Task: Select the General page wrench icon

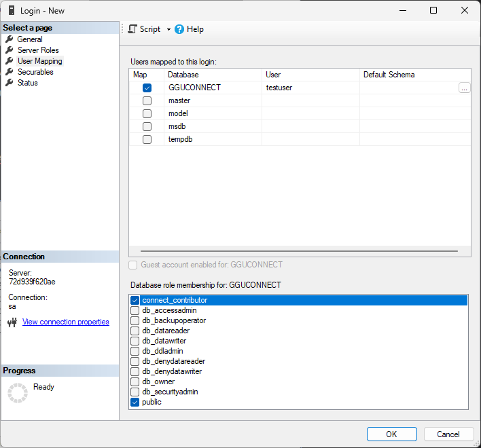Action: pos(10,39)
